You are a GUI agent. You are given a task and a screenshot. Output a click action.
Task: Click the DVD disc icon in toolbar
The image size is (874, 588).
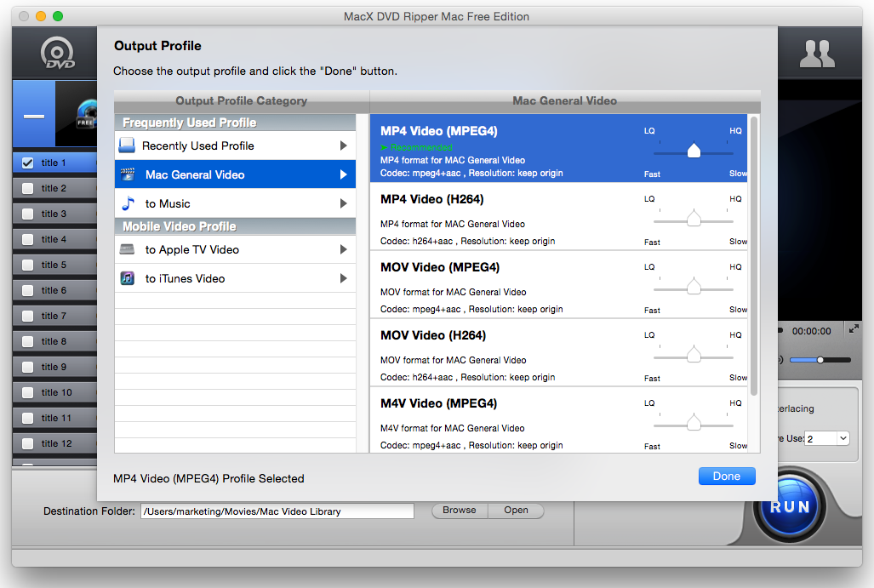(x=57, y=53)
